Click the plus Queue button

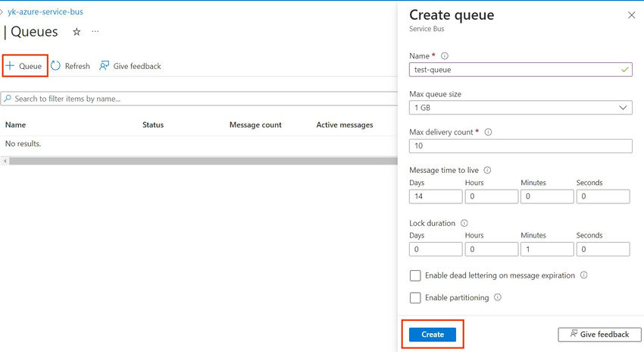(24, 66)
